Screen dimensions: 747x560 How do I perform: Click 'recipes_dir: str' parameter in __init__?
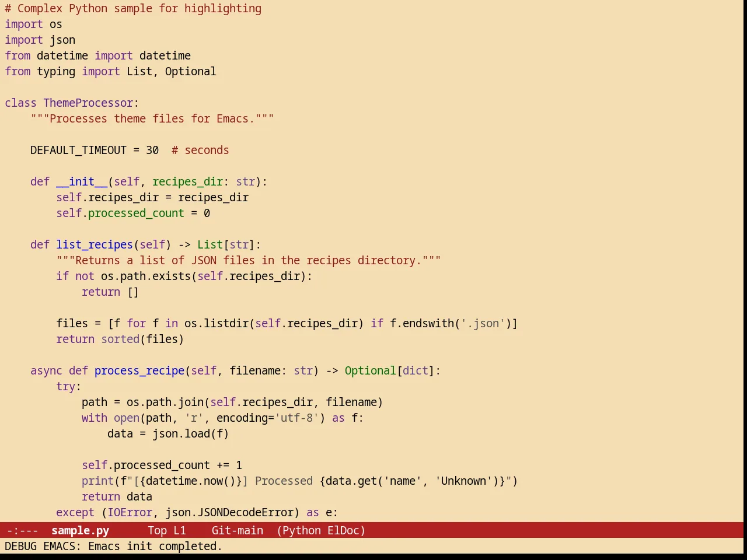coord(204,182)
